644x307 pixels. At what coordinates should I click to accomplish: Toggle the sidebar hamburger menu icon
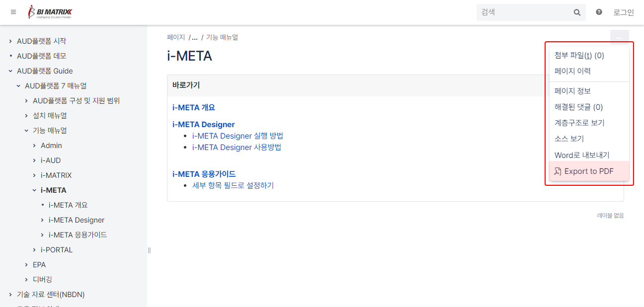pos(13,12)
